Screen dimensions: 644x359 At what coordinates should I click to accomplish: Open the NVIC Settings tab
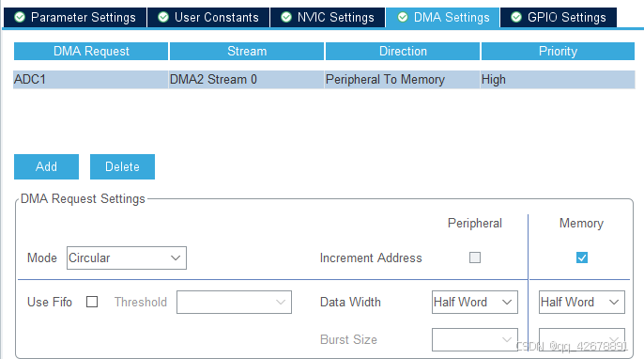(328, 17)
